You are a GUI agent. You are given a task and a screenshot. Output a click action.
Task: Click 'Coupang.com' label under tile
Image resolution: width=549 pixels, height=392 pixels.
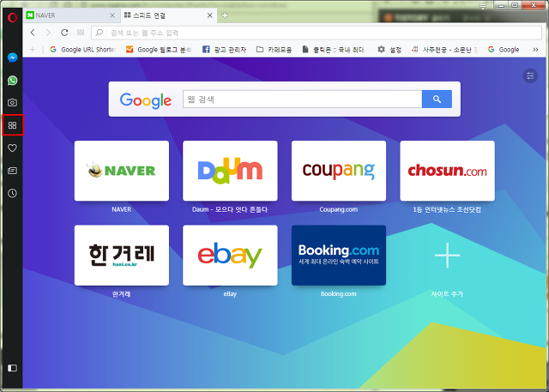coord(339,209)
